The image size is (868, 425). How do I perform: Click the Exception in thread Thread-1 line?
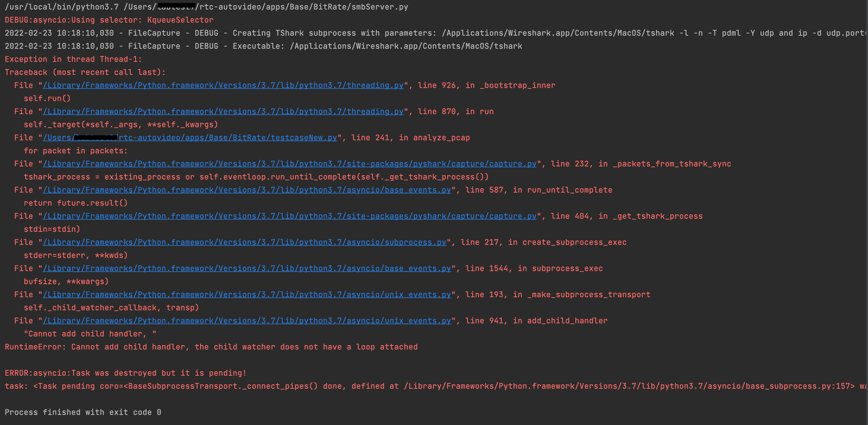[x=73, y=59]
